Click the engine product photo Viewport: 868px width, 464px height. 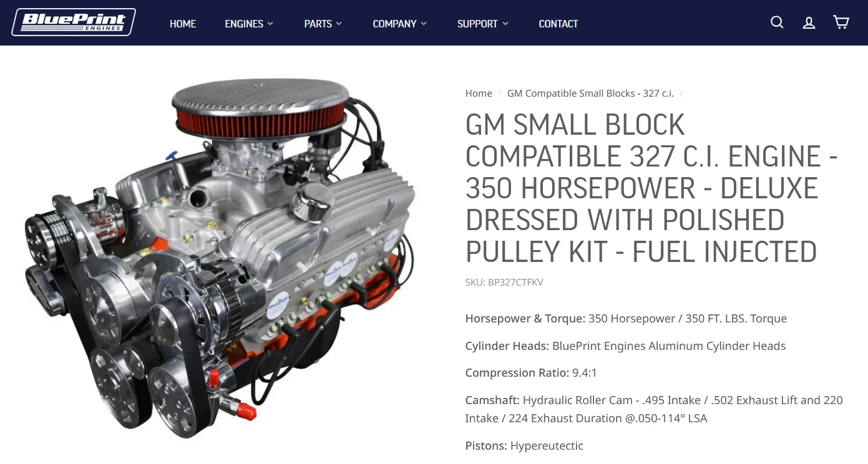[x=220, y=259]
